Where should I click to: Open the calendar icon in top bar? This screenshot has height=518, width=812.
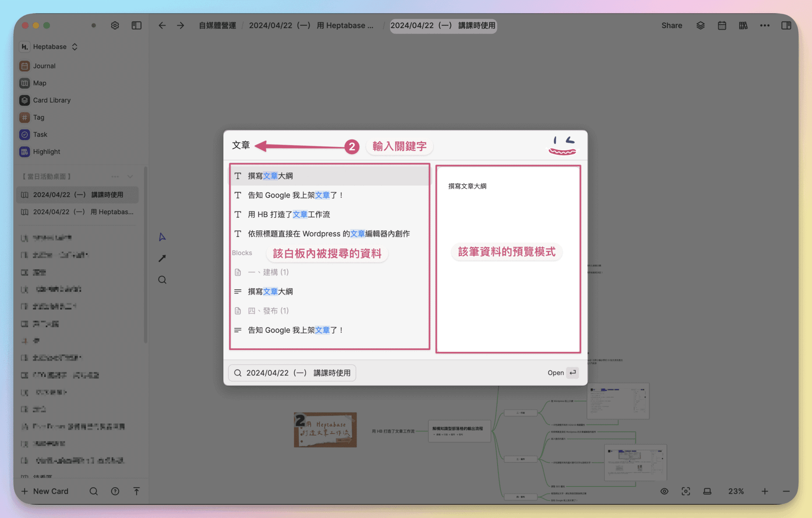pyautogui.click(x=722, y=25)
